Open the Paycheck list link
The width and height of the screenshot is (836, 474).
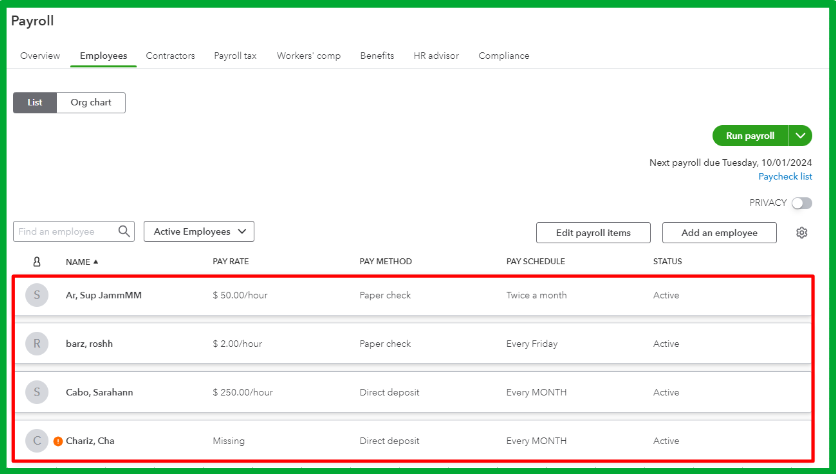coord(785,176)
